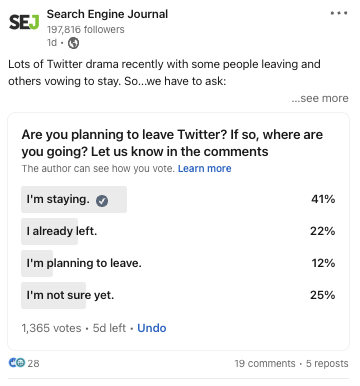Open the 28 reactions count
This screenshot has width=360, height=386.
pyautogui.click(x=33, y=363)
